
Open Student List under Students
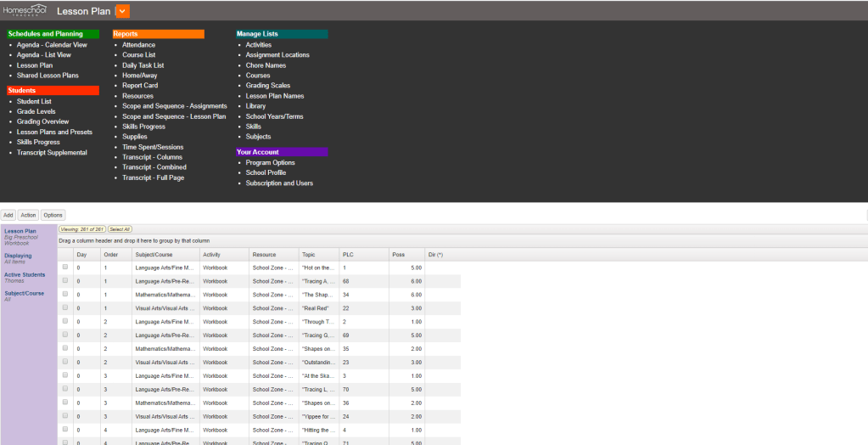click(34, 101)
